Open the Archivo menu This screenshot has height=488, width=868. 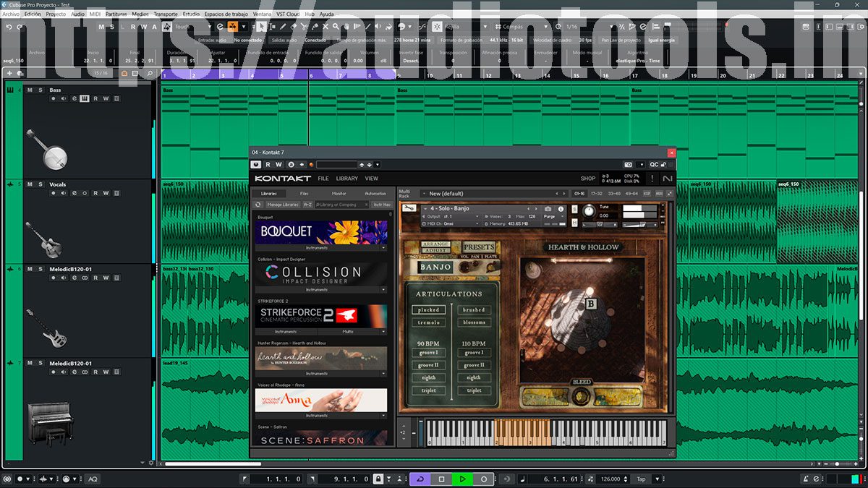(11, 14)
